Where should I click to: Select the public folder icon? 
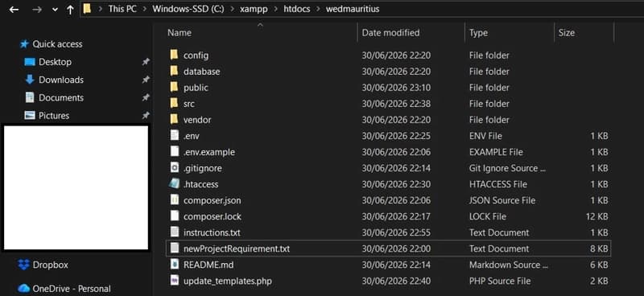[x=175, y=87]
